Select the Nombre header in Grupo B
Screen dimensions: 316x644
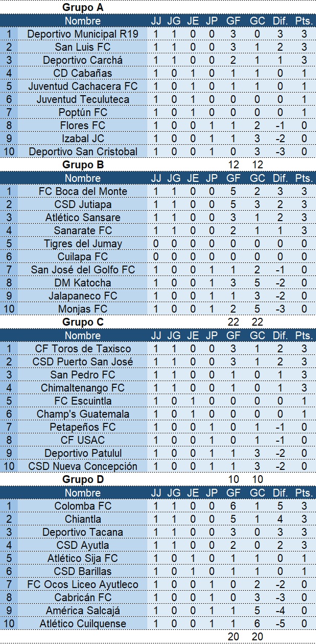coord(83,178)
